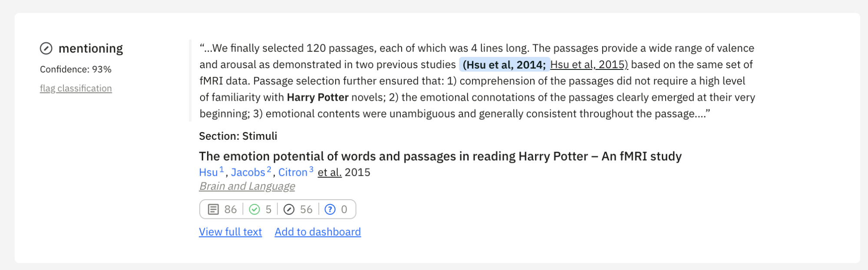Click the black mentioning slash icon in badge
The image size is (868, 270).
tap(289, 209)
